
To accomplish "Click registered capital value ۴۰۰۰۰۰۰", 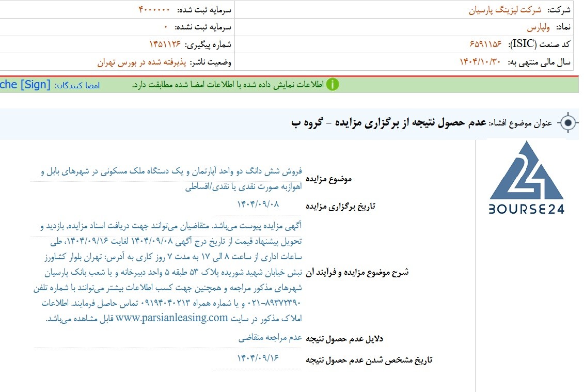I will (x=154, y=10).
